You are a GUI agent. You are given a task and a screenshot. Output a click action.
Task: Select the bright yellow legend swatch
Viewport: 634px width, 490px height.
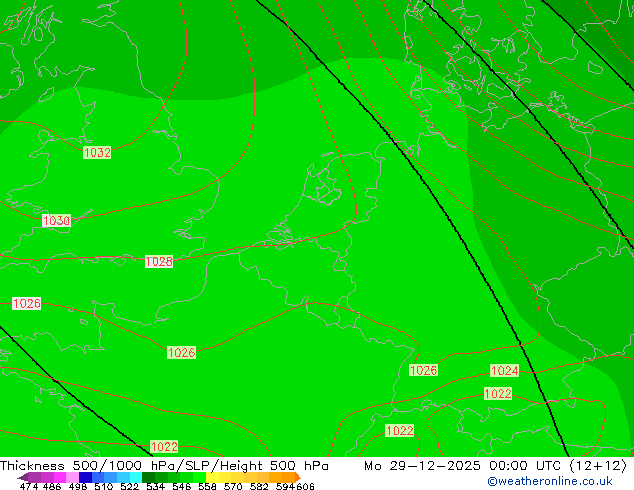tap(212, 477)
